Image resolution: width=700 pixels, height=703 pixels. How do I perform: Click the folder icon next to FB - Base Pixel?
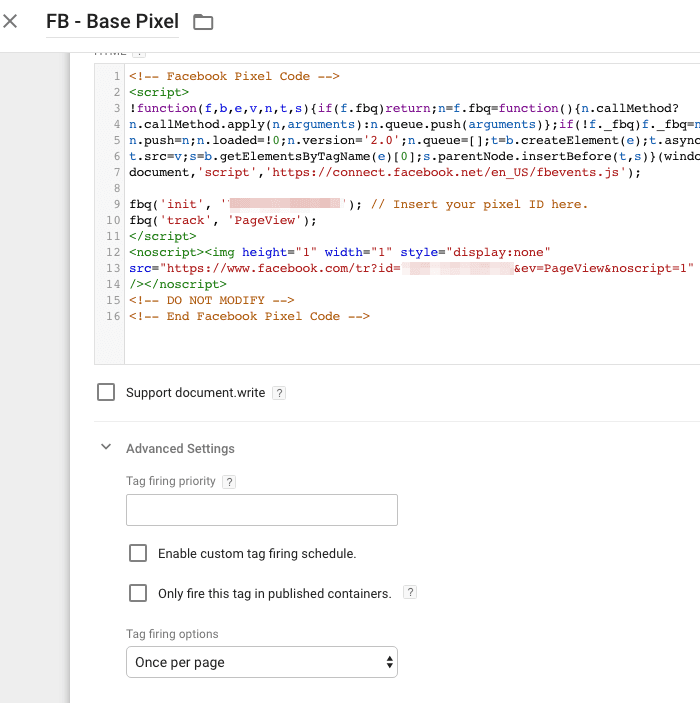[203, 22]
